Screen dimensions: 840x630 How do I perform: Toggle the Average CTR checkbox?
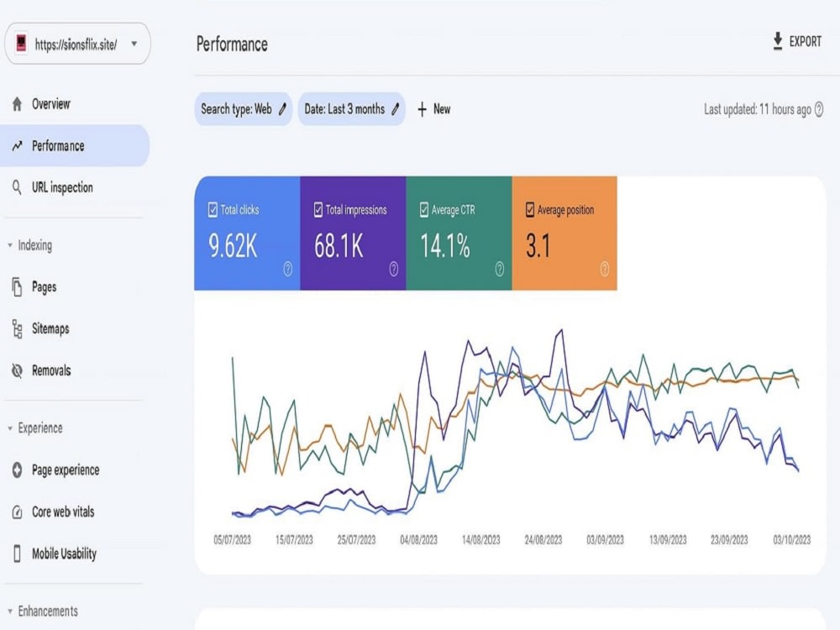pyautogui.click(x=424, y=209)
